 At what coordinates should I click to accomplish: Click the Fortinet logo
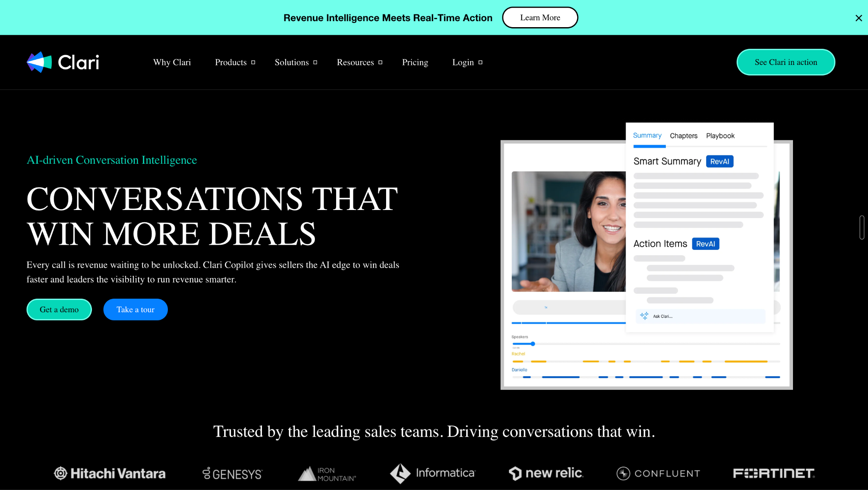click(774, 473)
